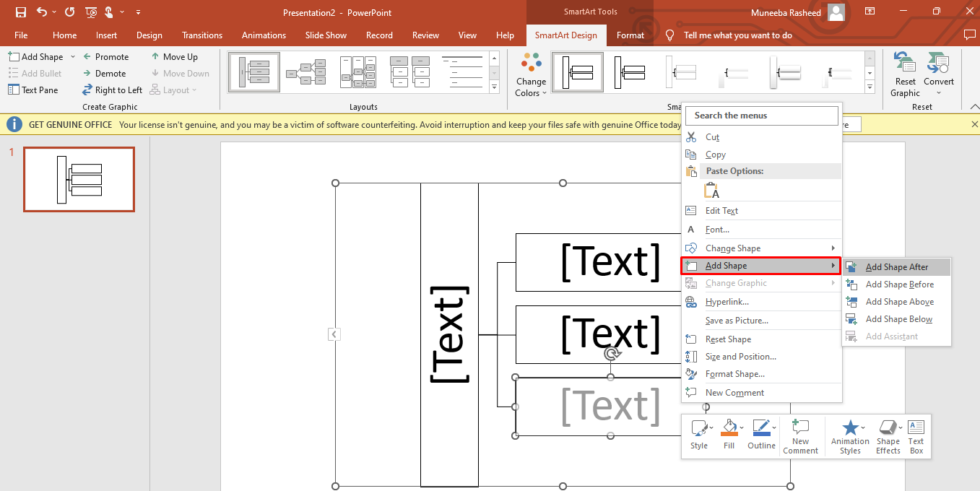Open the File tab

21,35
